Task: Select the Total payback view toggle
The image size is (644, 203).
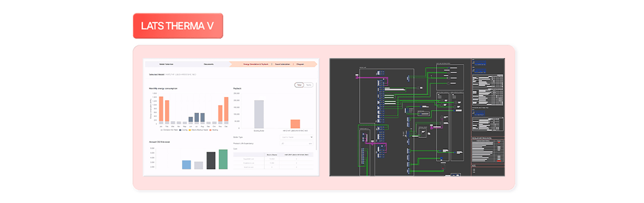Action: pos(299,85)
